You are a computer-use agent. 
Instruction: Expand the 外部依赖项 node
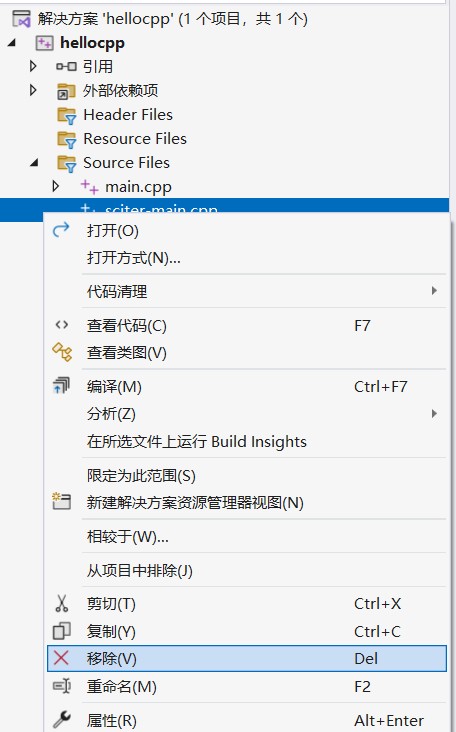[x=33, y=90]
